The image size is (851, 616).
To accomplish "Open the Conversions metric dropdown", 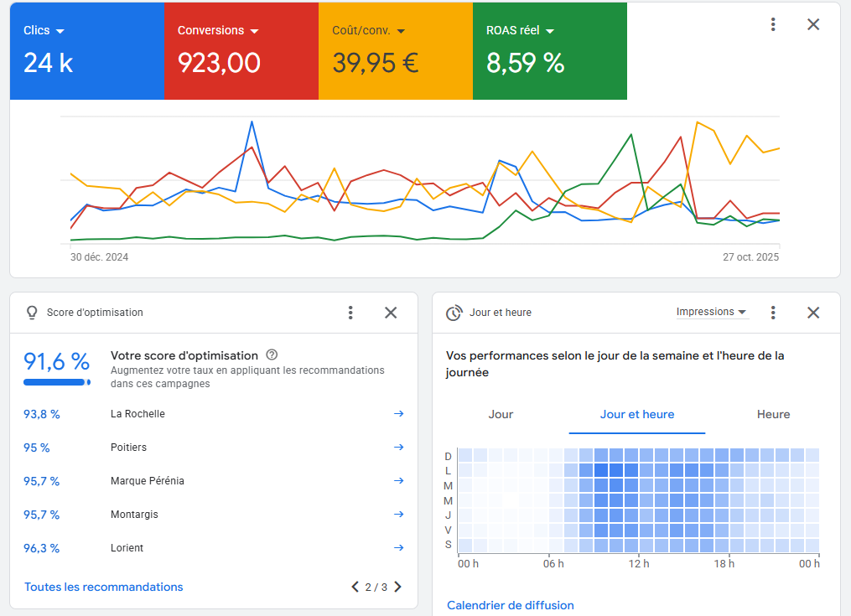I will (x=218, y=30).
